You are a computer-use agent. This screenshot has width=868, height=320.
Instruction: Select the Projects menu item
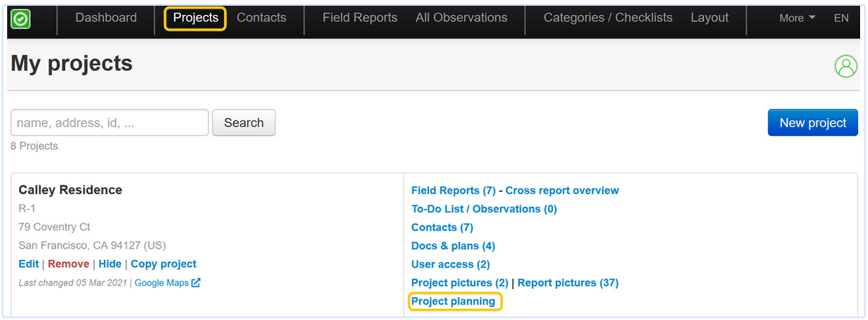click(x=196, y=18)
